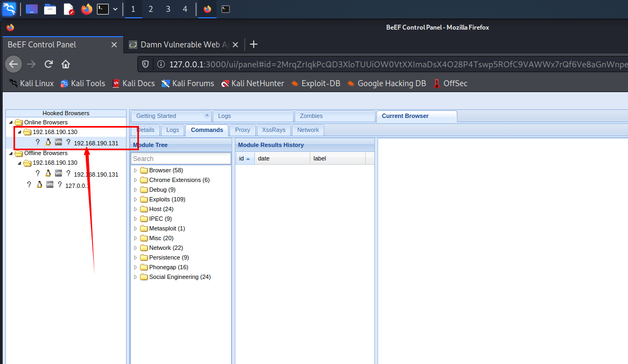Open the Kali Tools bookmark
The height and width of the screenshot is (364, 628).
point(82,83)
